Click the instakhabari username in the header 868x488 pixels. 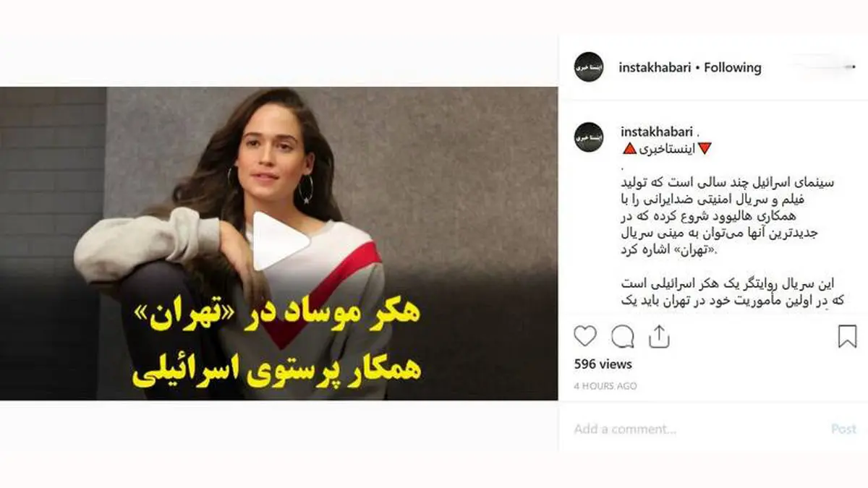[654, 67]
